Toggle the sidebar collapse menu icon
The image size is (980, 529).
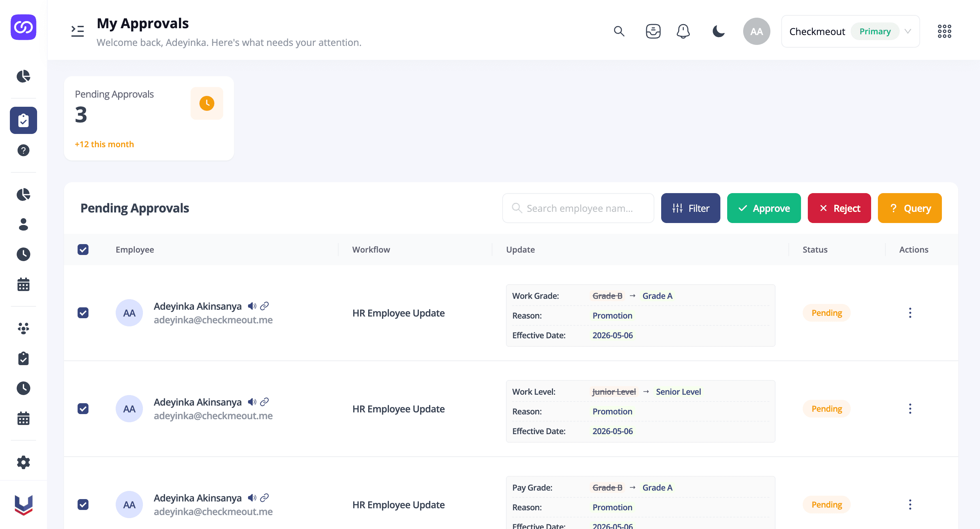point(78,31)
